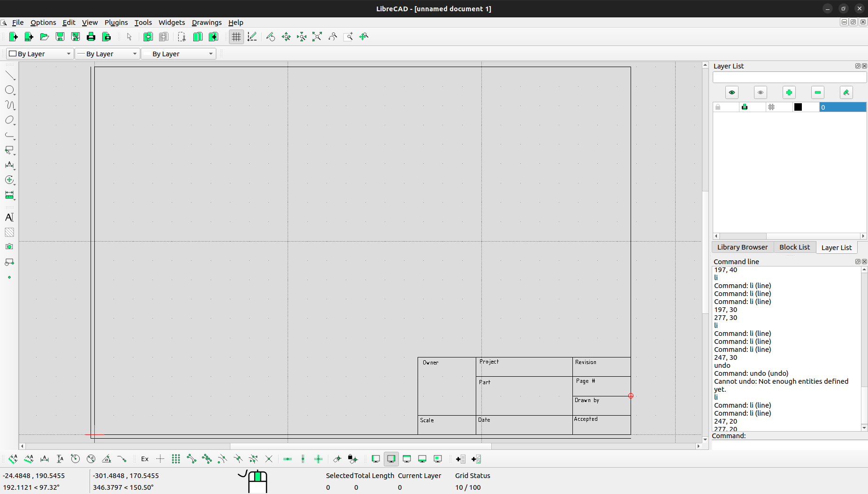
Task: Click the Redraw icon
Action: [x=271, y=37]
